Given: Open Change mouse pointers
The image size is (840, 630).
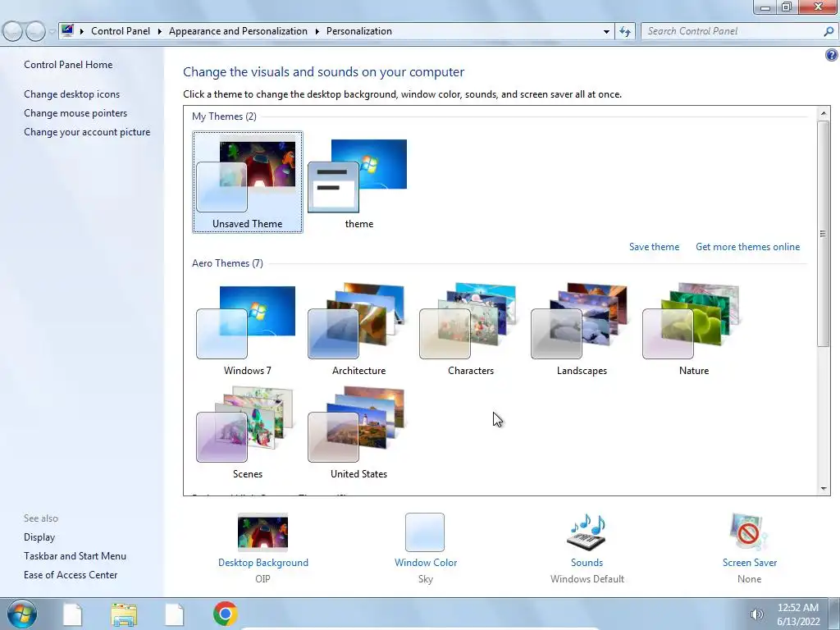Looking at the screenshot, I should point(75,113).
